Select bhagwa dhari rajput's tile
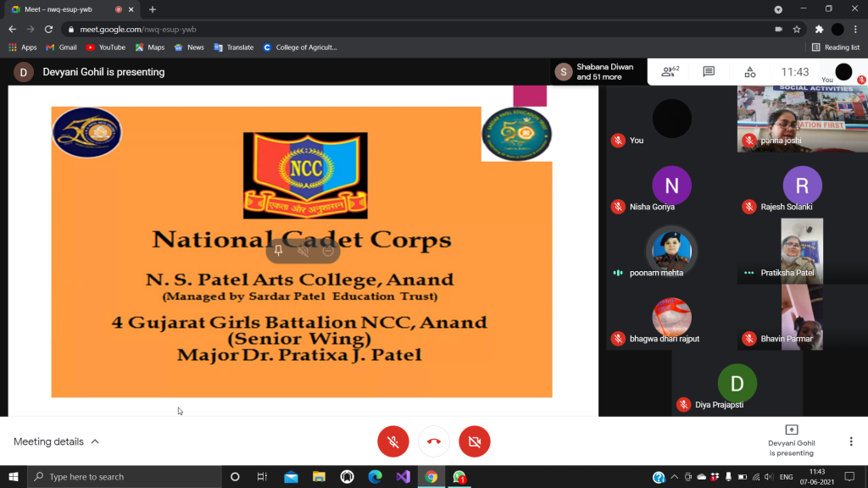 [671, 317]
